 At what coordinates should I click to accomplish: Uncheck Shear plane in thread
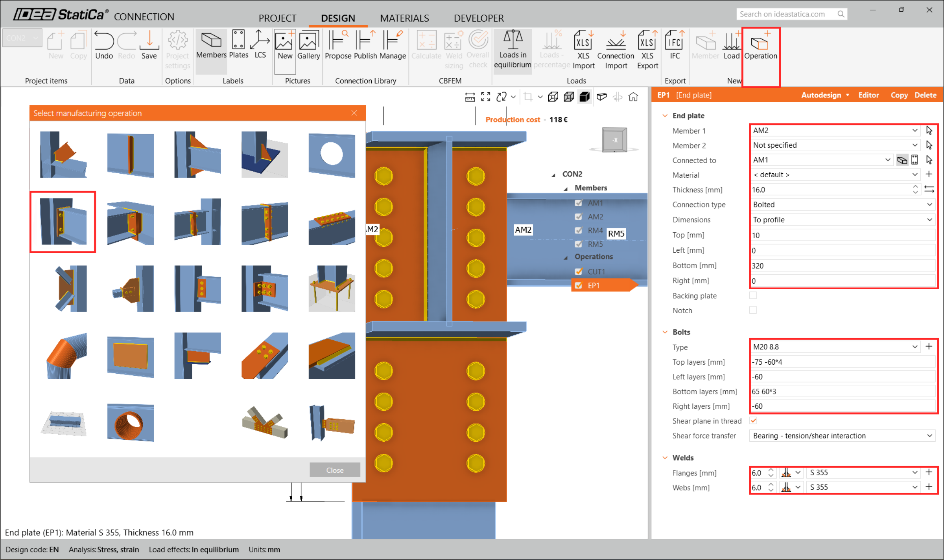click(753, 421)
